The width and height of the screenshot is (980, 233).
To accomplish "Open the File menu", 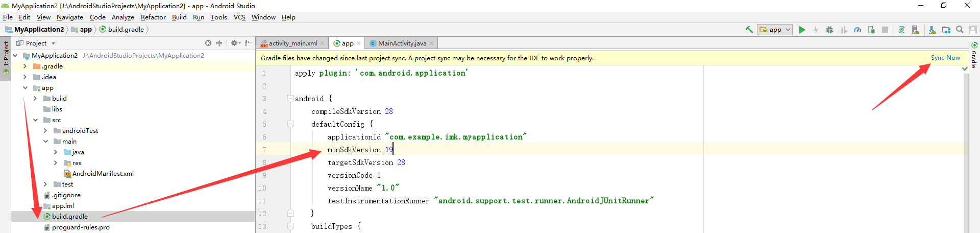I will pyautogui.click(x=8, y=17).
